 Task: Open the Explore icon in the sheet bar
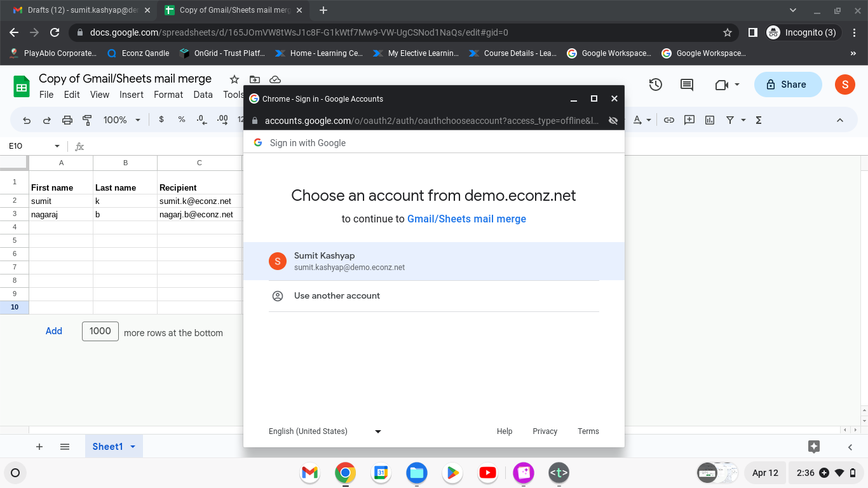[x=814, y=447]
